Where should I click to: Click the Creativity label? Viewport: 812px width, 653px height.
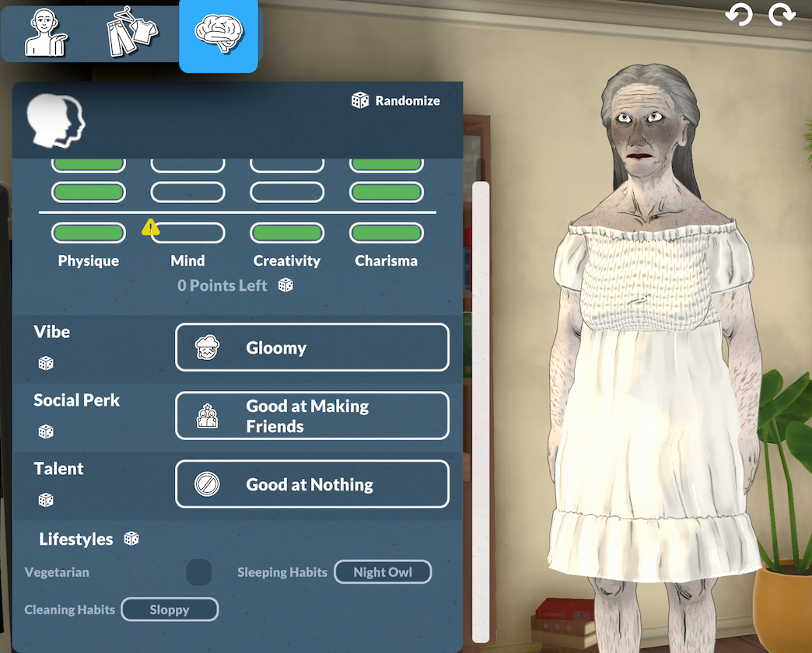click(287, 260)
